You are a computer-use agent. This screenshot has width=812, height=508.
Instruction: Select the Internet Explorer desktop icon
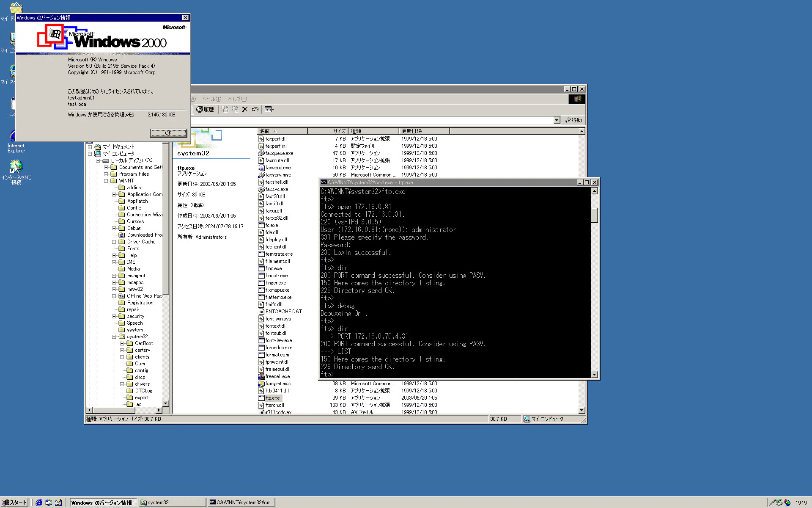tap(16, 141)
